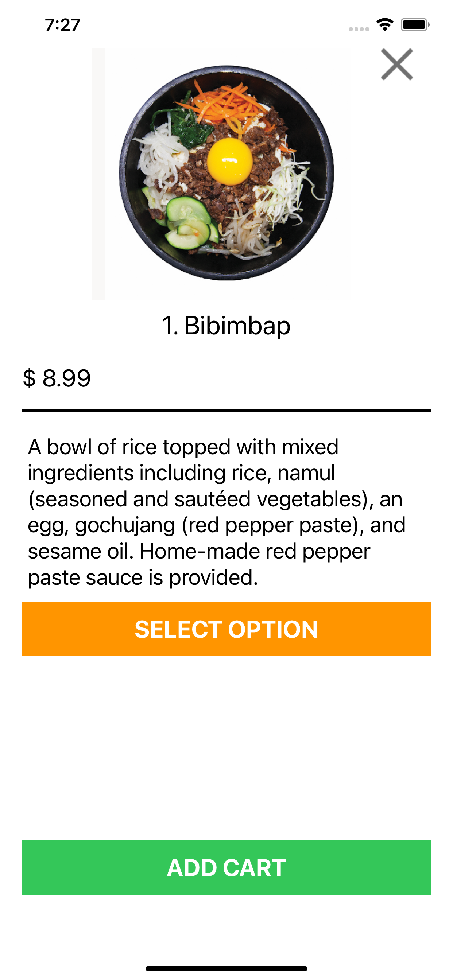Tap the Wi-Fi icon in status bar

click(384, 25)
